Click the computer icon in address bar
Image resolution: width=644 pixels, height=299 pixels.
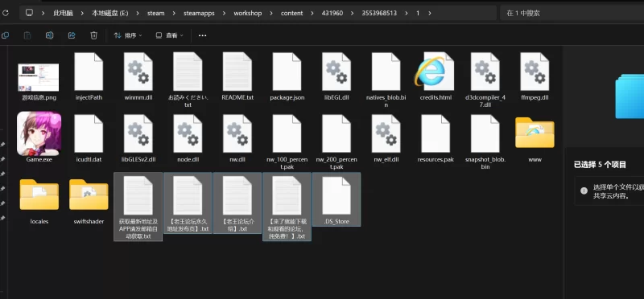click(29, 13)
